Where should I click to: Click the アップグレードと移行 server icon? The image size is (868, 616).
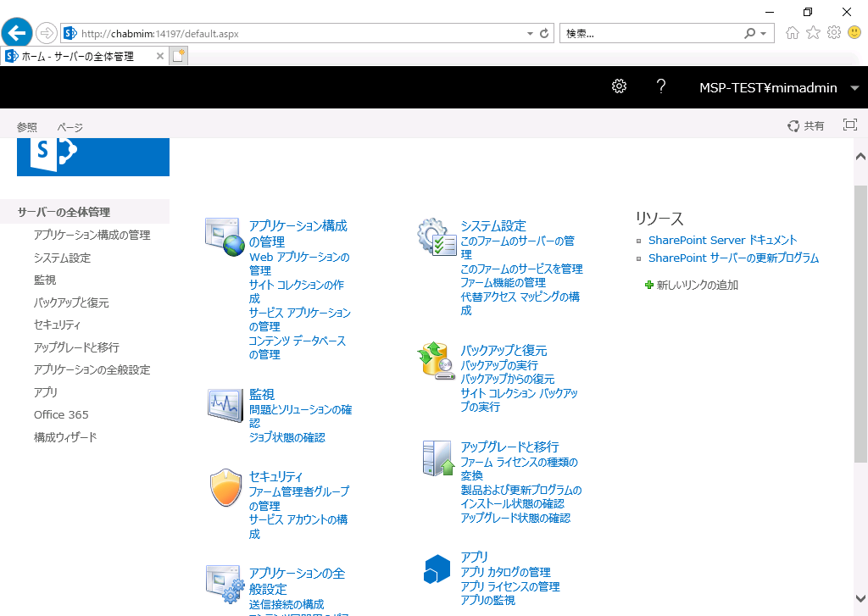click(x=438, y=458)
